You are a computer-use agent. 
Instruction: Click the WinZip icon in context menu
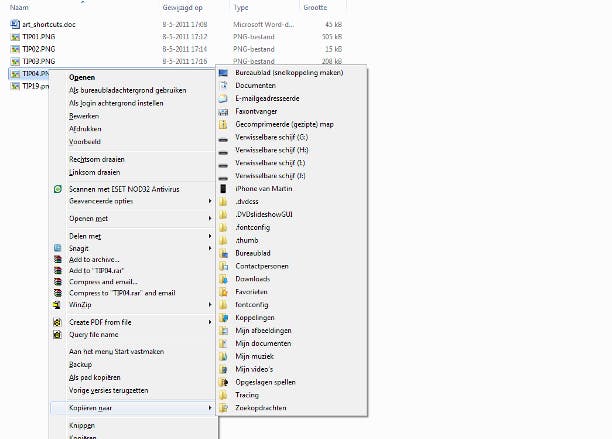pos(58,305)
